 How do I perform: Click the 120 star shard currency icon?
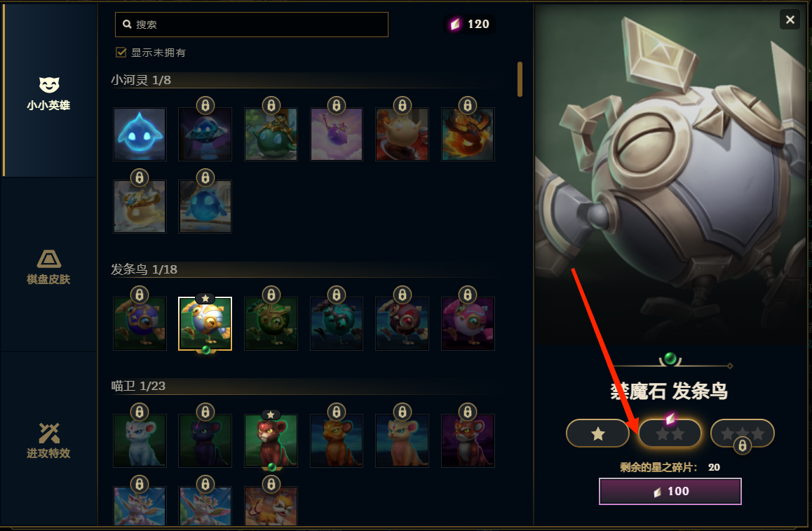(455, 25)
